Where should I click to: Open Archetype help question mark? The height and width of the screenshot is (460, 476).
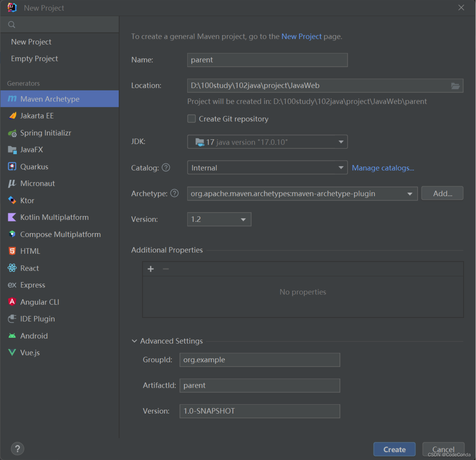coord(175,193)
